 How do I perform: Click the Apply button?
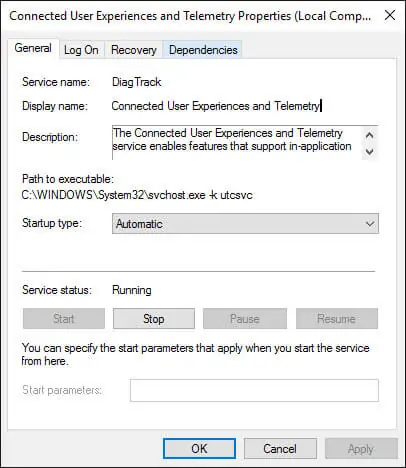point(361,449)
